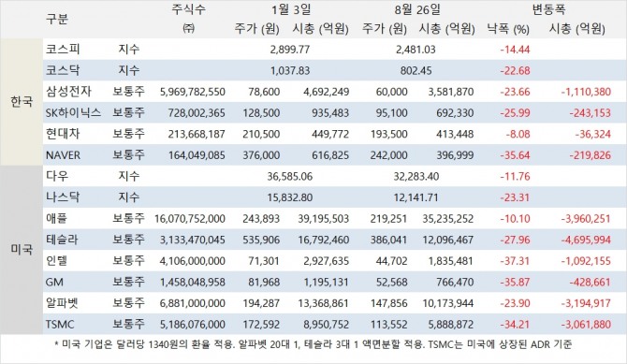This screenshot has width=627, height=364.
Task: Select the TSMC -34.21 drop value
Action: pyautogui.click(x=515, y=325)
